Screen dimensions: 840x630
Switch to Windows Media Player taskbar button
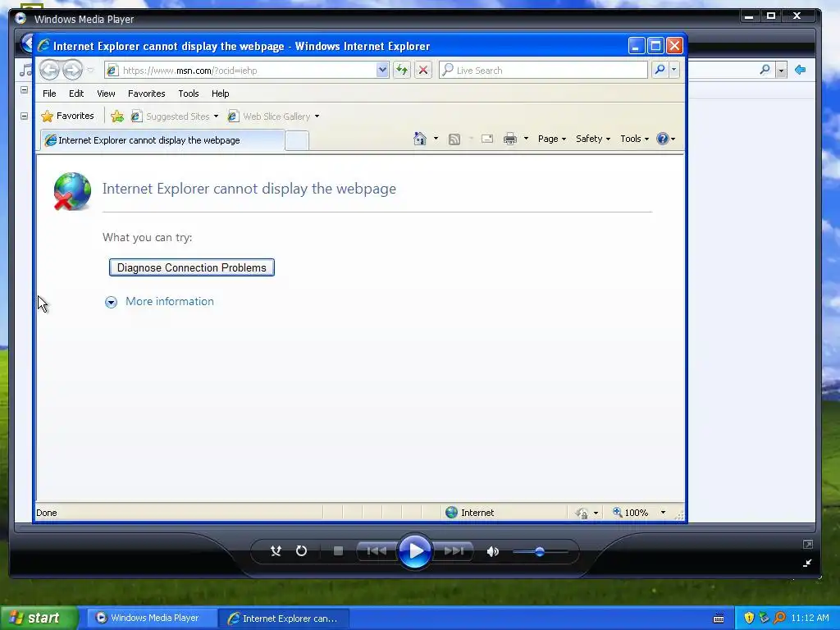coord(151,618)
